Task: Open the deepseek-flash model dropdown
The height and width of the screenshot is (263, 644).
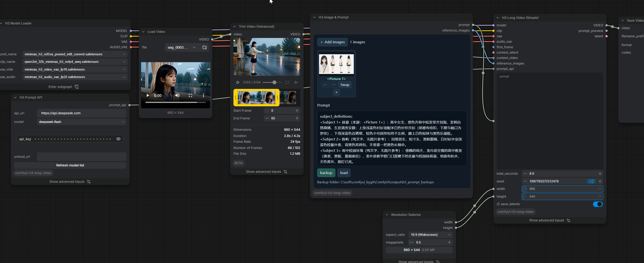Action: (x=81, y=122)
